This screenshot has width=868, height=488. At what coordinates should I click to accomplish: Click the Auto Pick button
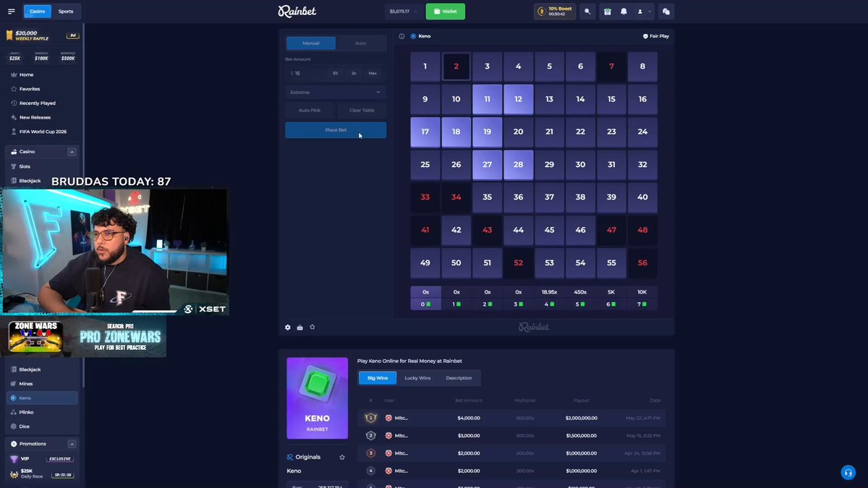point(310,111)
